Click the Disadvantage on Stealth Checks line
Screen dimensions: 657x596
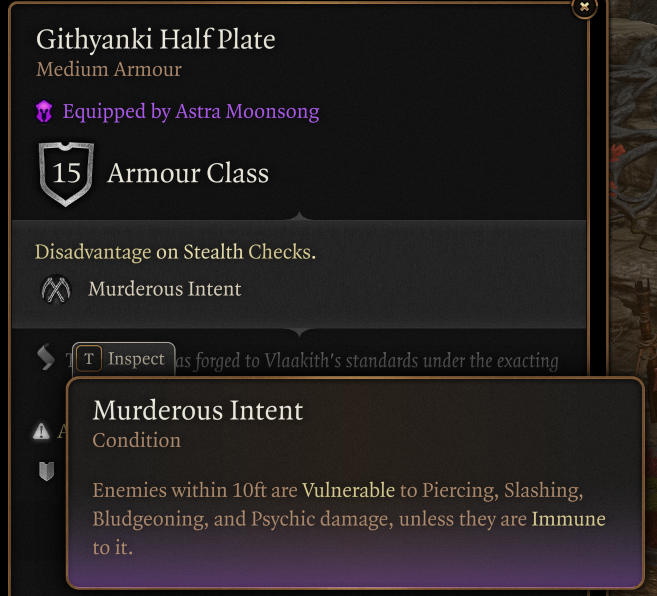[x=175, y=252]
